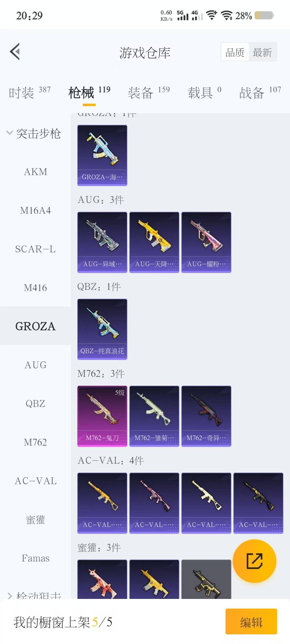290x644 pixels.
Task: Select the M762-雏菊 skin
Action: [154, 416]
